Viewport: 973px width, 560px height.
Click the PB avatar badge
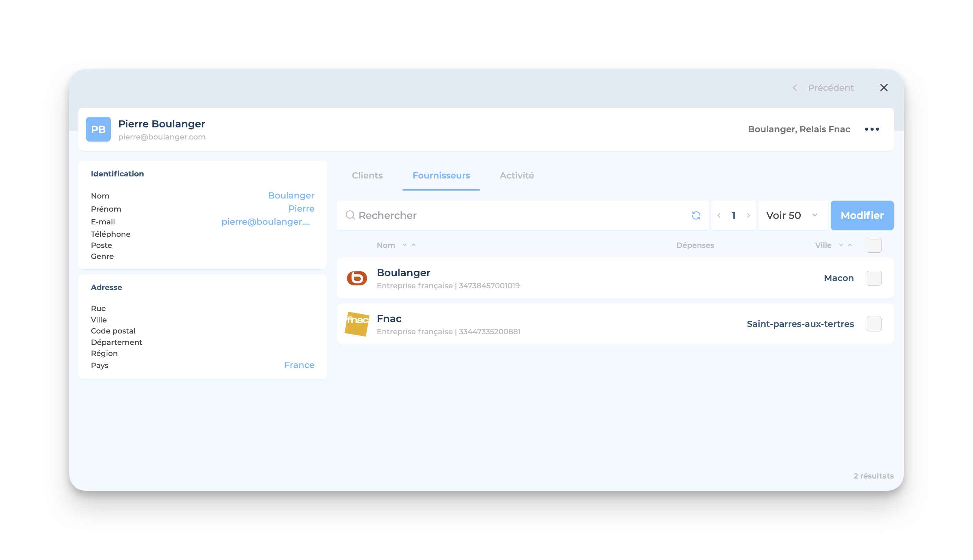[x=98, y=129]
